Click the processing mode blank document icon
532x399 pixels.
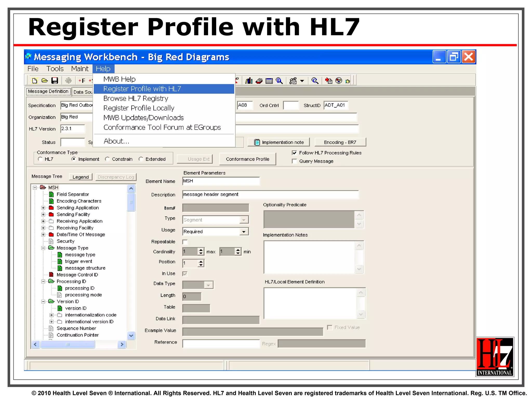(59, 295)
